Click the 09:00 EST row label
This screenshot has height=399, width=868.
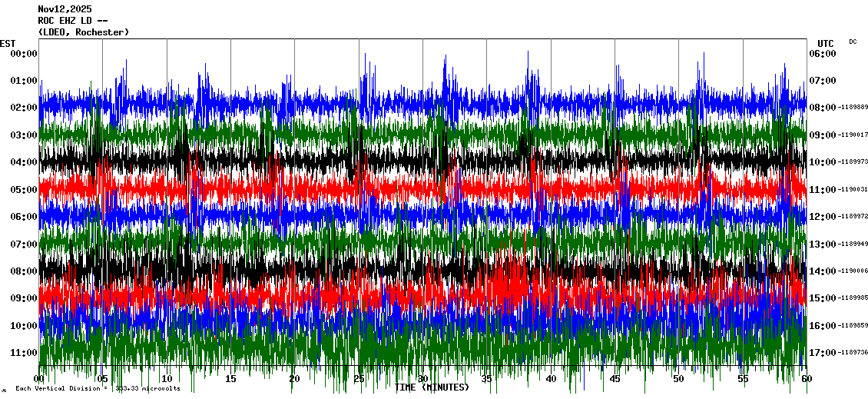pyautogui.click(x=24, y=298)
